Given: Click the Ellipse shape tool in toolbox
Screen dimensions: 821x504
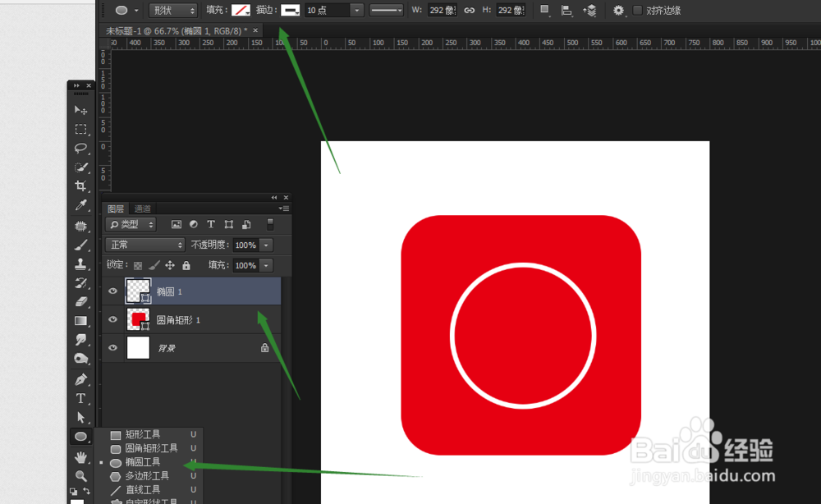Looking at the screenshot, I should coord(80,436).
